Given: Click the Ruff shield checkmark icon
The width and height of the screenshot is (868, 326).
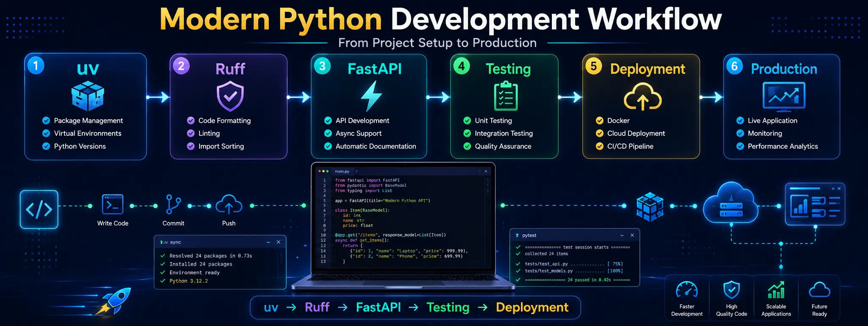Looking at the screenshot, I should click(x=230, y=96).
